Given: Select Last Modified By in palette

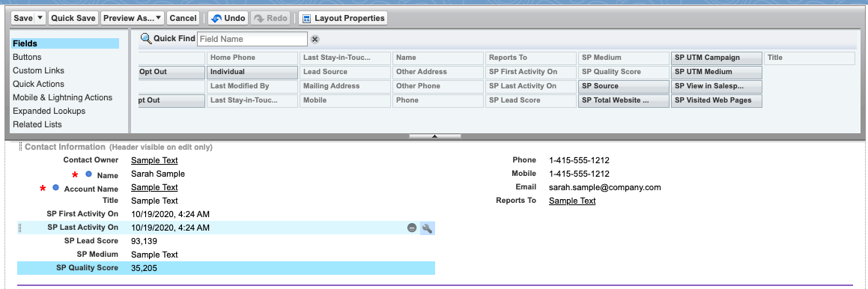Looking at the screenshot, I should click(x=252, y=86).
